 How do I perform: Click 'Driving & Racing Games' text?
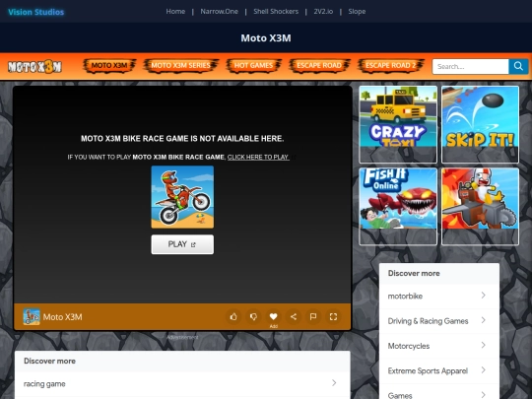pos(428,321)
